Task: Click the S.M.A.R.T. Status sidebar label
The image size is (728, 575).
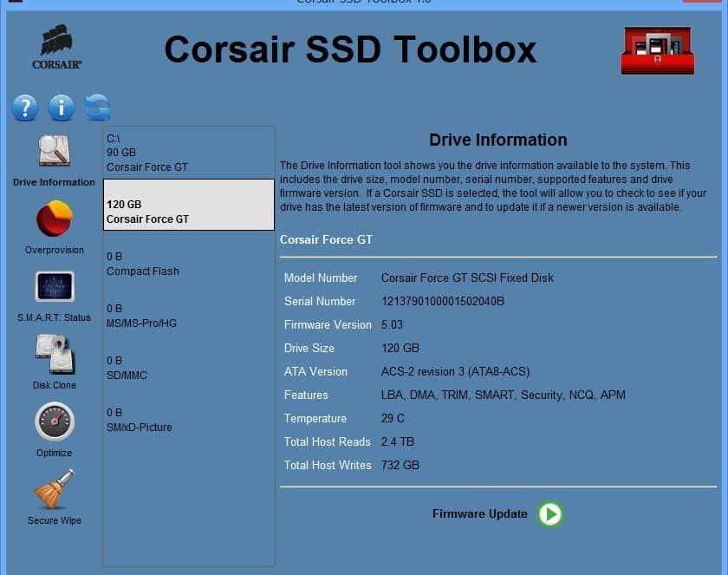Action: point(54,317)
